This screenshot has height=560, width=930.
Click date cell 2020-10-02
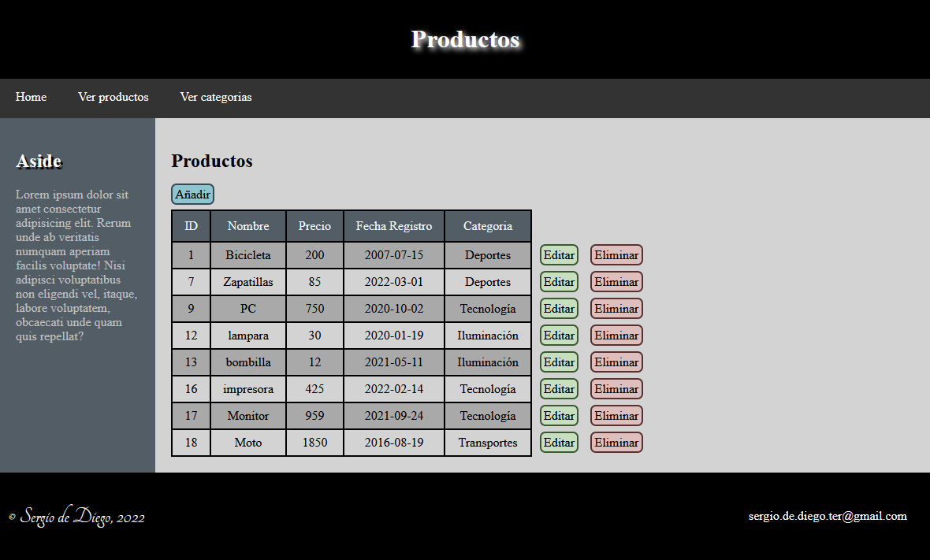coord(394,309)
